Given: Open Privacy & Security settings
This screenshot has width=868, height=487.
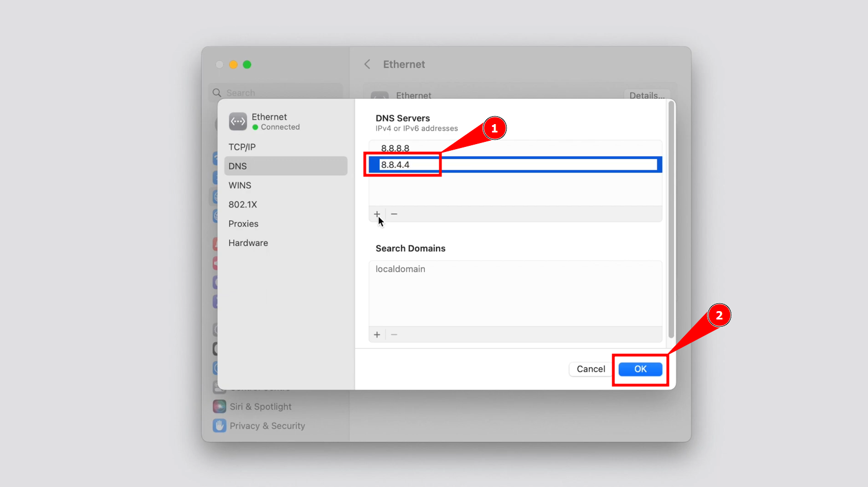Looking at the screenshot, I should click(x=267, y=425).
